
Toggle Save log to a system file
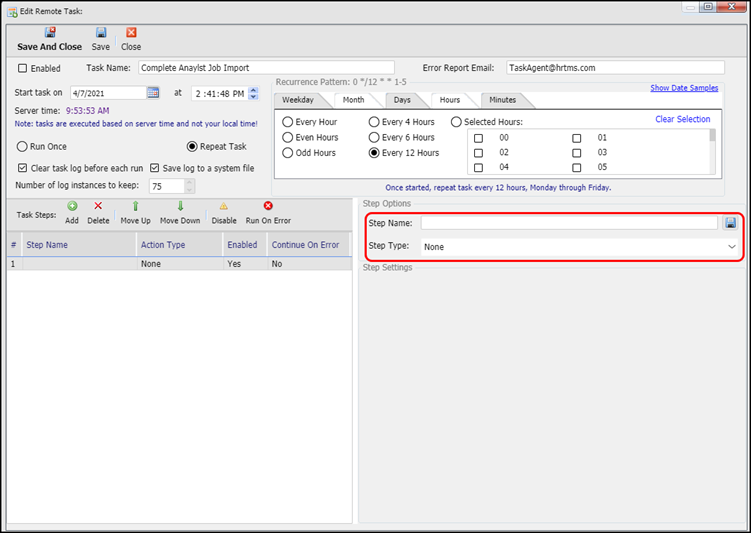(x=154, y=168)
